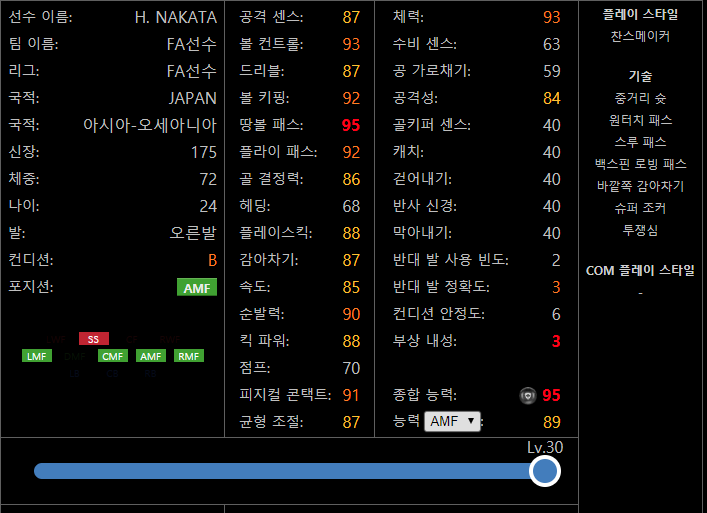This screenshot has width=707, height=513.
Task: Click the 플라이 패스 value 92
Action: (x=351, y=152)
